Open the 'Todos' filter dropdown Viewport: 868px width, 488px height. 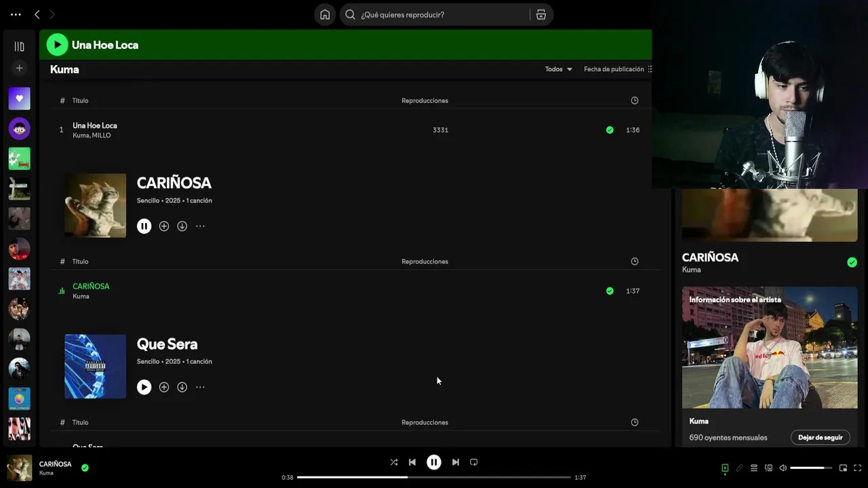point(558,69)
